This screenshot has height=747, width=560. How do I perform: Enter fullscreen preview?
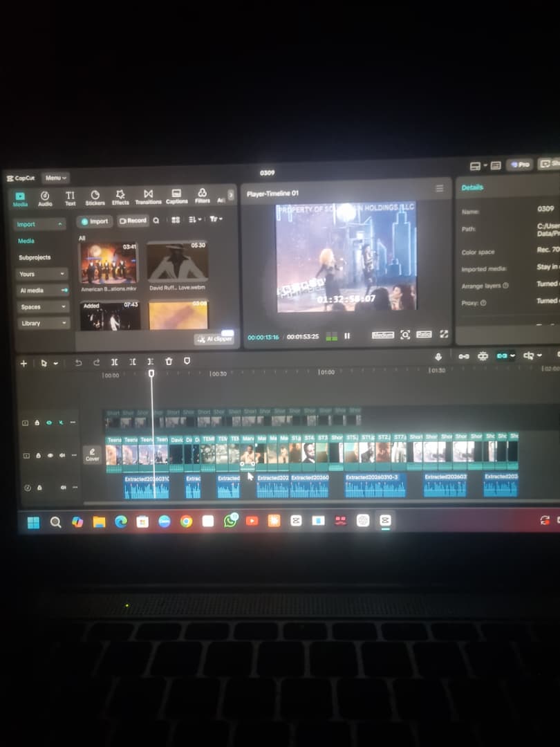[x=444, y=334]
